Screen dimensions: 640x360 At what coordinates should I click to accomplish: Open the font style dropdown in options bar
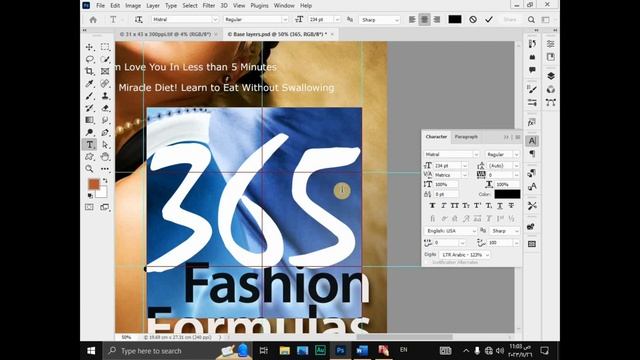(x=285, y=20)
